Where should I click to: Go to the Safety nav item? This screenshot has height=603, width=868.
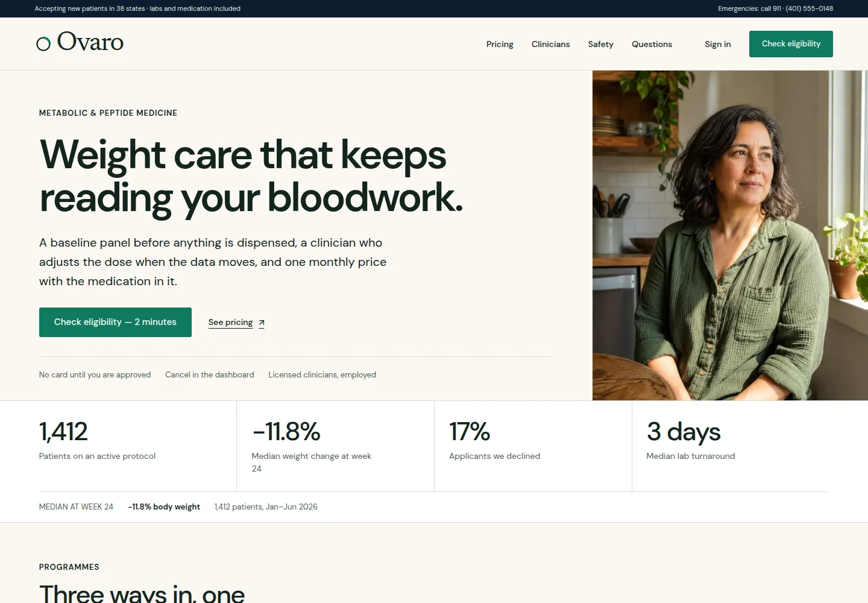[600, 44]
